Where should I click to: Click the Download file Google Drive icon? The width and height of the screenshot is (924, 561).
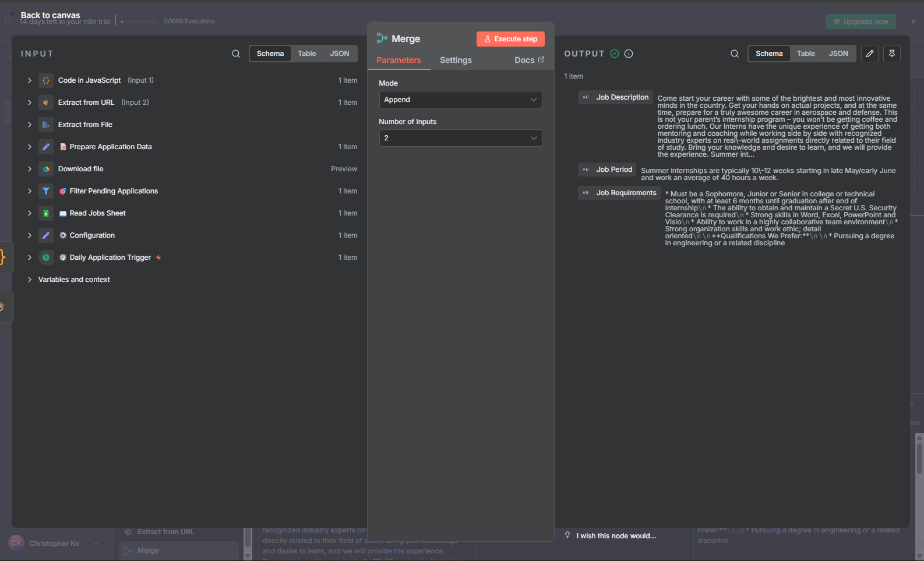click(46, 169)
